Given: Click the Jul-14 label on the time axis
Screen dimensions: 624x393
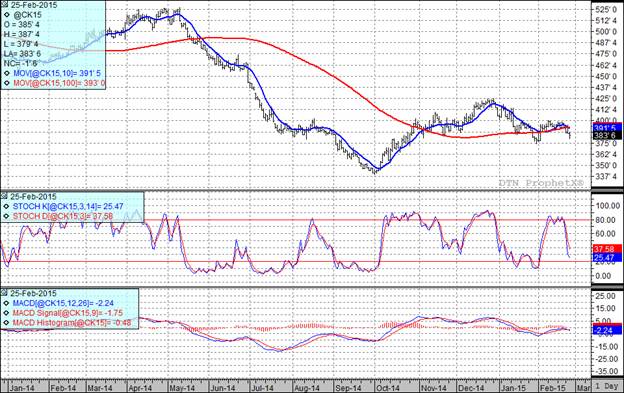Looking at the screenshot, I should pos(262,388).
